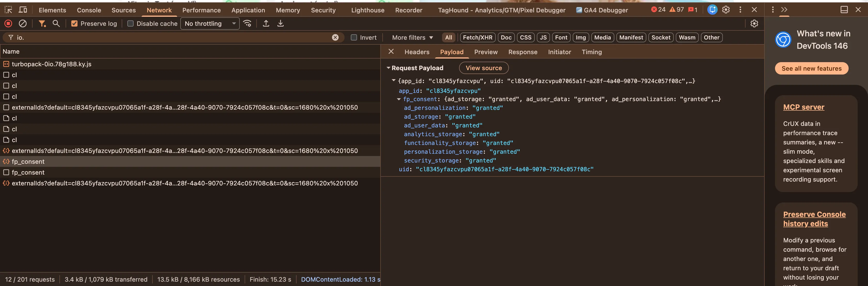Screen dimensions: 868x286
Task: Open the warnings counter showing 97
Action: pos(677,10)
